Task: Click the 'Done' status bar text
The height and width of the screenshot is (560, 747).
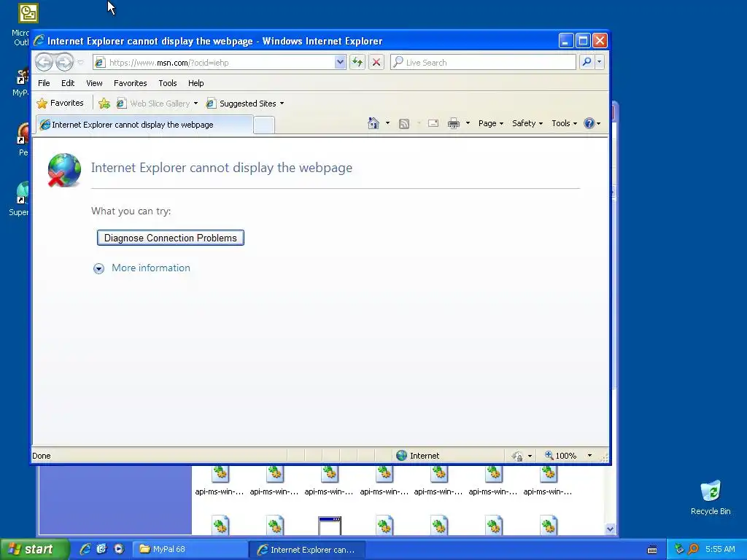Action: click(x=42, y=456)
